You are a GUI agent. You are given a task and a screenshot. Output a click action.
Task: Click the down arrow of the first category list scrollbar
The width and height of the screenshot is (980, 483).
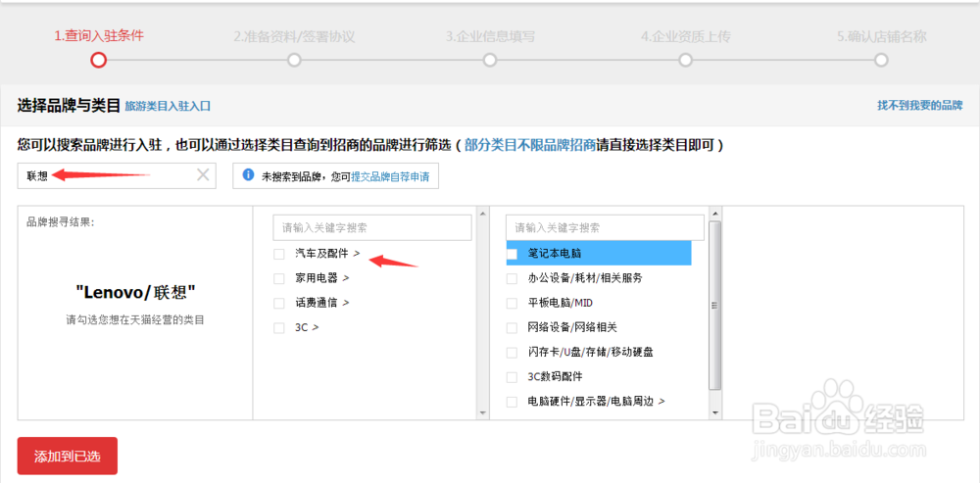coord(482,413)
